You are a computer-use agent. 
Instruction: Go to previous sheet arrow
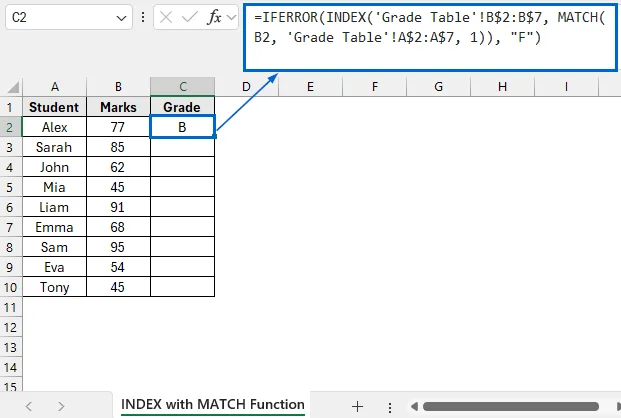pos(29,406)
